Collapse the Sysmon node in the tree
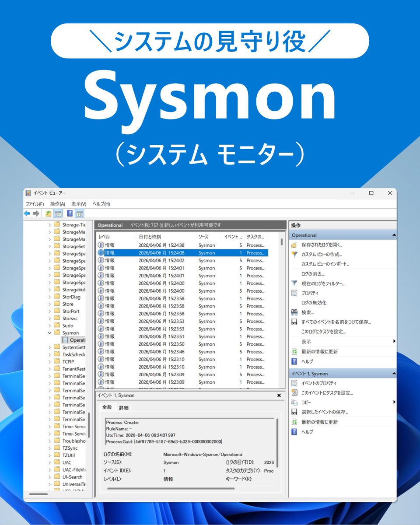This screenshot has width=420, height=525. tap(49, 332)
